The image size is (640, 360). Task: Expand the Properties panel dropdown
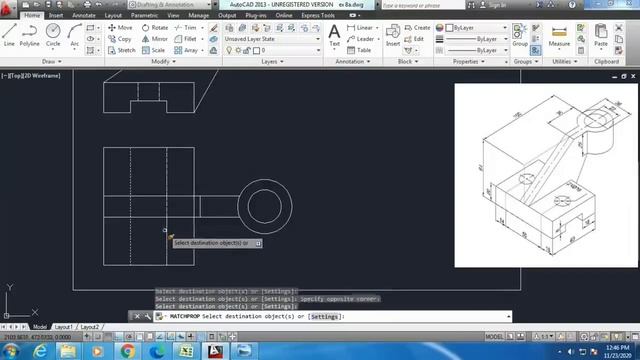pyautogui.click(x=469, y=61)
